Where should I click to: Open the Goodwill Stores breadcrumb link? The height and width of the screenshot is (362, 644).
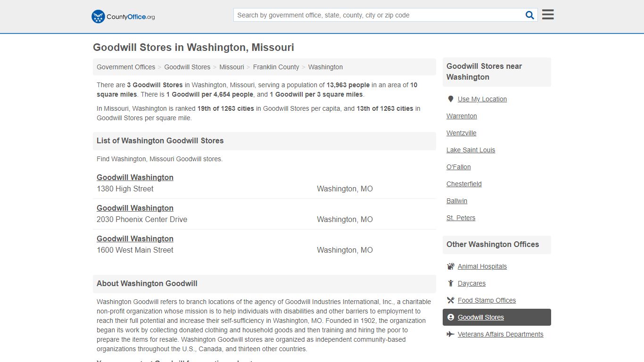click(187, 67)
